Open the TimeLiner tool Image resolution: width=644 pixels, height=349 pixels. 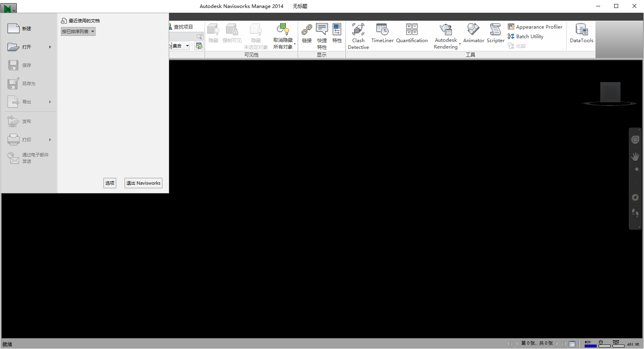coord(382,33)
